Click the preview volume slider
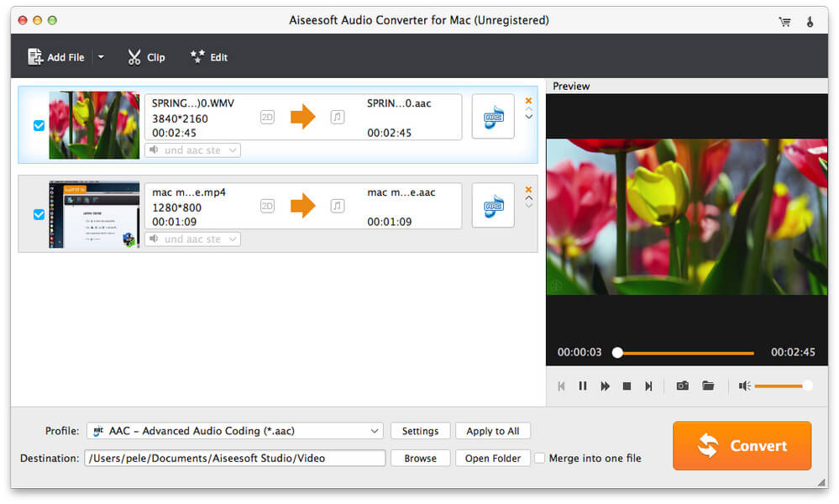 [x=784, y=386]
